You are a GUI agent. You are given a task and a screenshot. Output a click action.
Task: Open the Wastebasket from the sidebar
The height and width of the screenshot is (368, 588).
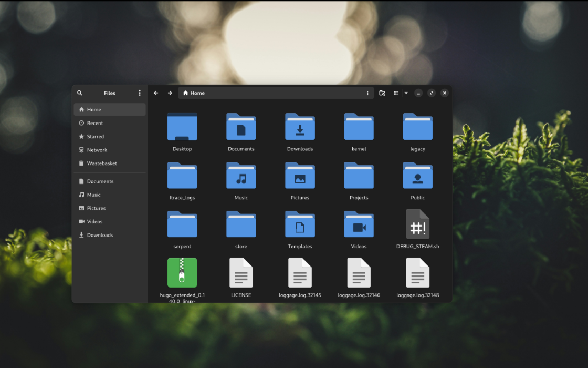coord(101,163)
